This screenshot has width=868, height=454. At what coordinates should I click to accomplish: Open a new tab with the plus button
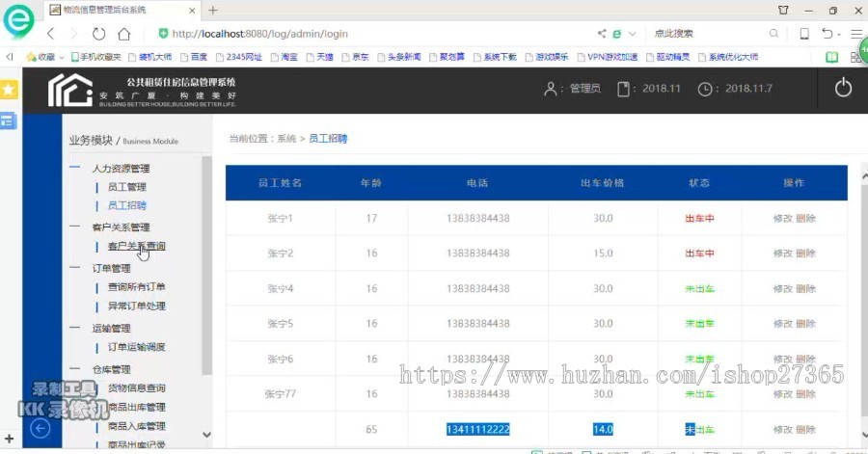tap(213, 10)
